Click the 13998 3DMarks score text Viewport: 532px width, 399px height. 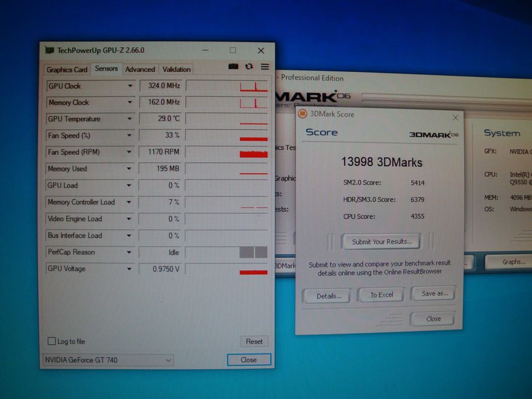pyautogui.click(x=381, y=162)
